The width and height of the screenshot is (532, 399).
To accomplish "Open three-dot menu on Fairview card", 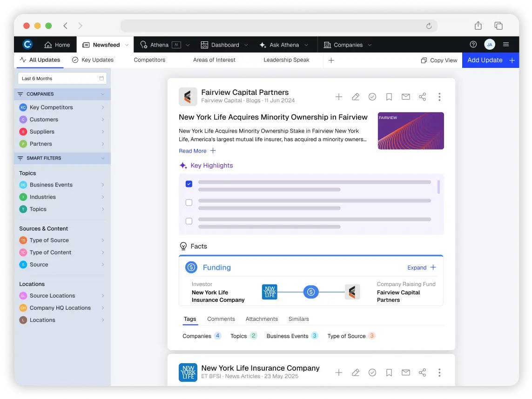I will [x=439, y=97].
